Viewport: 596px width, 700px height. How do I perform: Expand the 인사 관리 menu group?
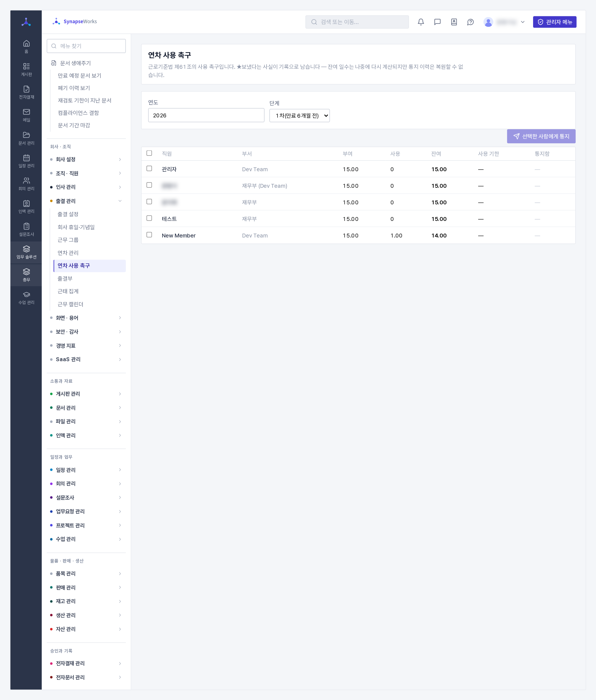pos(86,187)
